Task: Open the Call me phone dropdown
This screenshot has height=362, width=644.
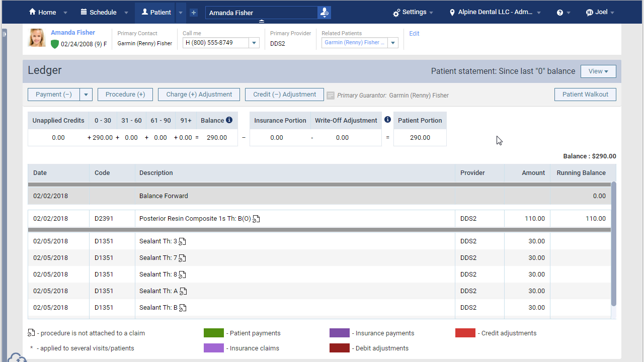Action: pyautogui.click(x=255, y=43)
